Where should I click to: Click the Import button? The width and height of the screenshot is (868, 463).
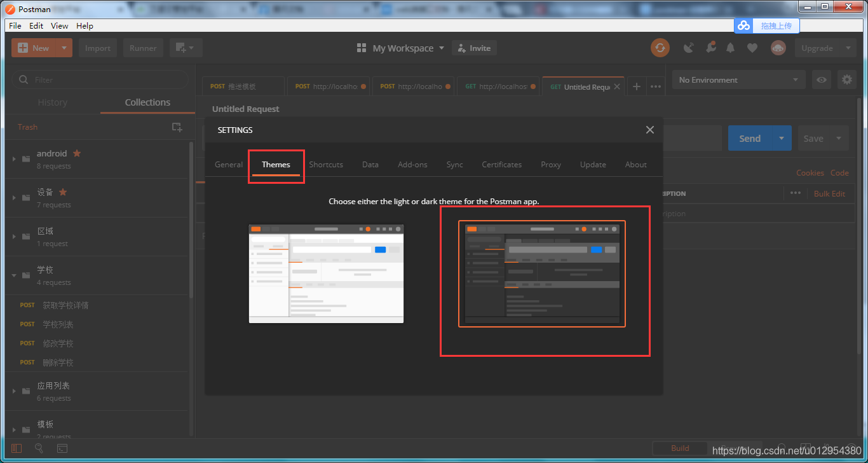point(98,48)
